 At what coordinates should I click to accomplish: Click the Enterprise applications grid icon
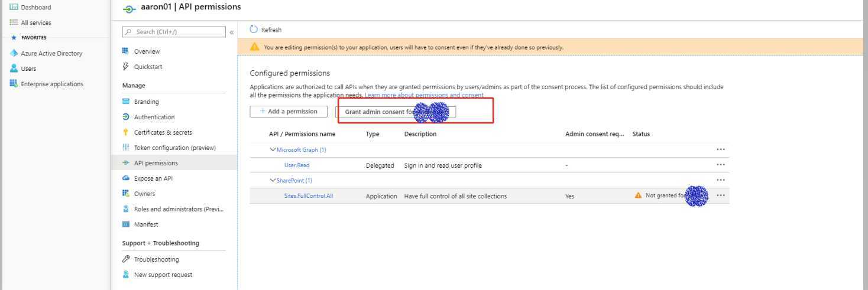pos(14,84)
